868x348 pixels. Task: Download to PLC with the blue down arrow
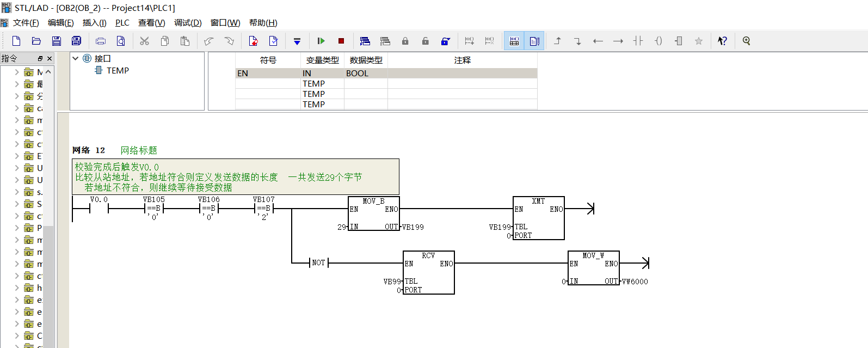[x=297, y=41]
